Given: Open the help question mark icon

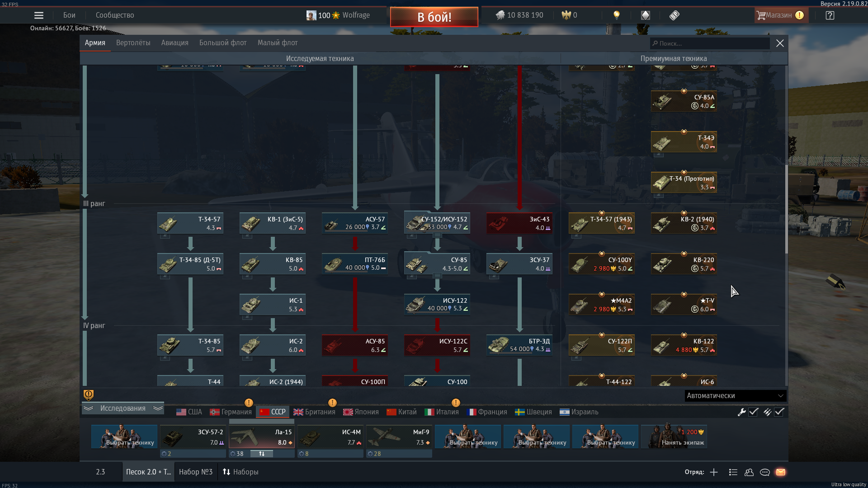Looking at the screenshot, I should 830,15.
